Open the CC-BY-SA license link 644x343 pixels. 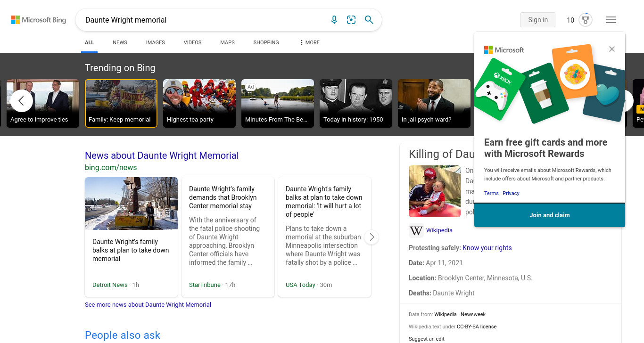coord(477,327)
